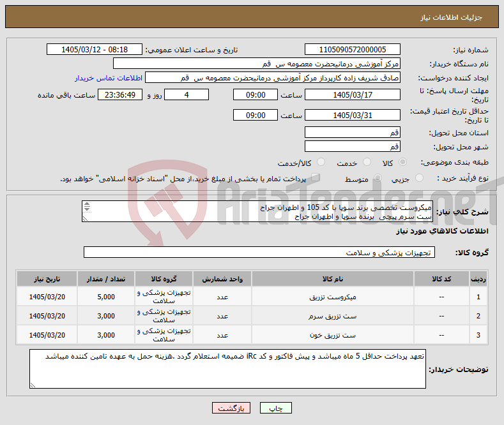Screen dimensions: 504x425
Task: Toggle the اسناد خزانه اسلامی payment checkbox
Action: click(x=316, y=177)
